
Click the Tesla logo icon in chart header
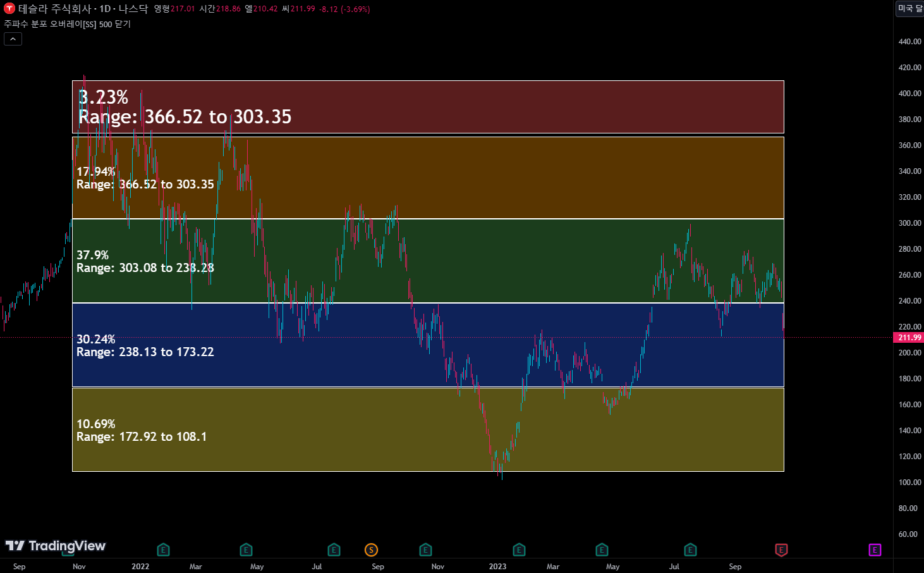click(9, 9)
